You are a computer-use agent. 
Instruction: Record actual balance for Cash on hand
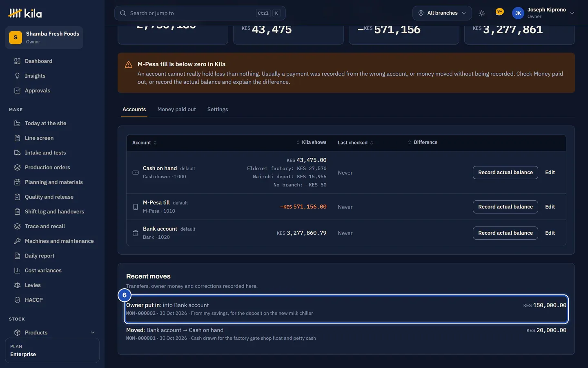click(506, 173)
